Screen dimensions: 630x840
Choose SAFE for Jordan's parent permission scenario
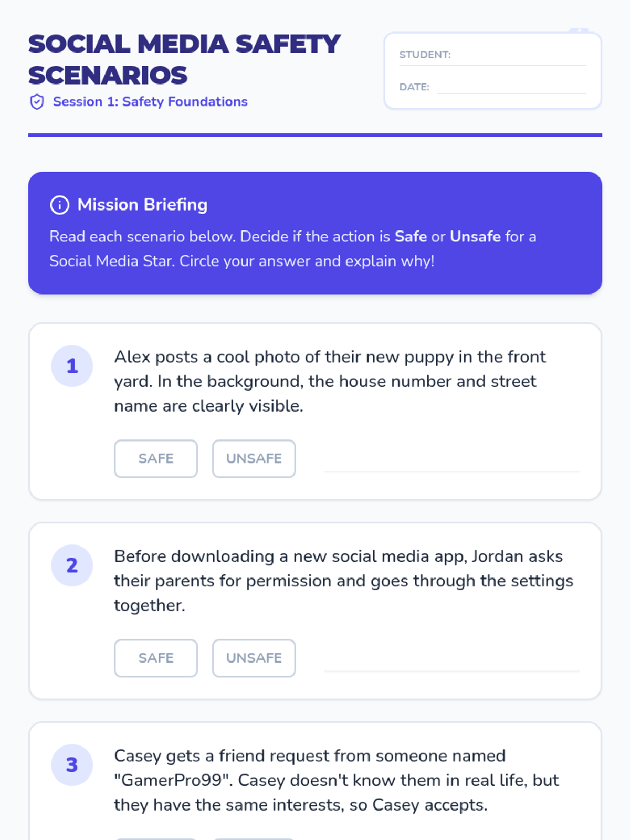[x=156, y=658]
